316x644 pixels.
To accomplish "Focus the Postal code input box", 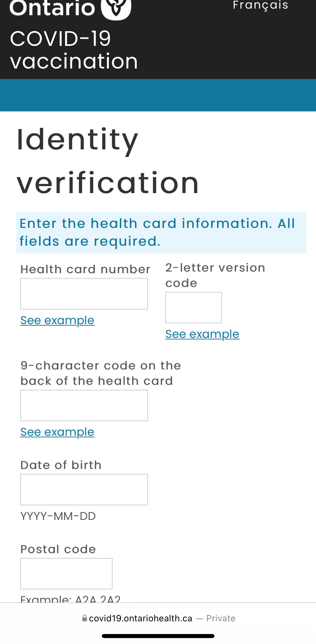I will point(66,574).
